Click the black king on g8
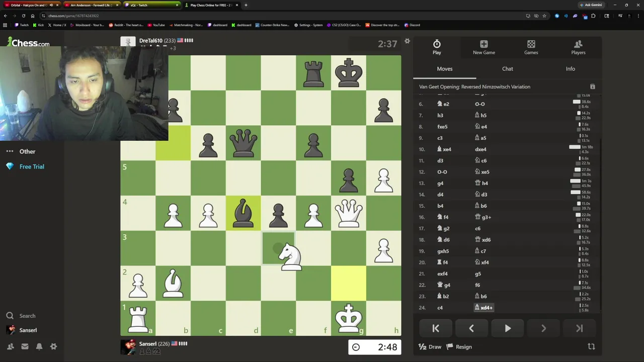This screenshot has height=362, width=644. pyautogui.click(x=349, y=72)
